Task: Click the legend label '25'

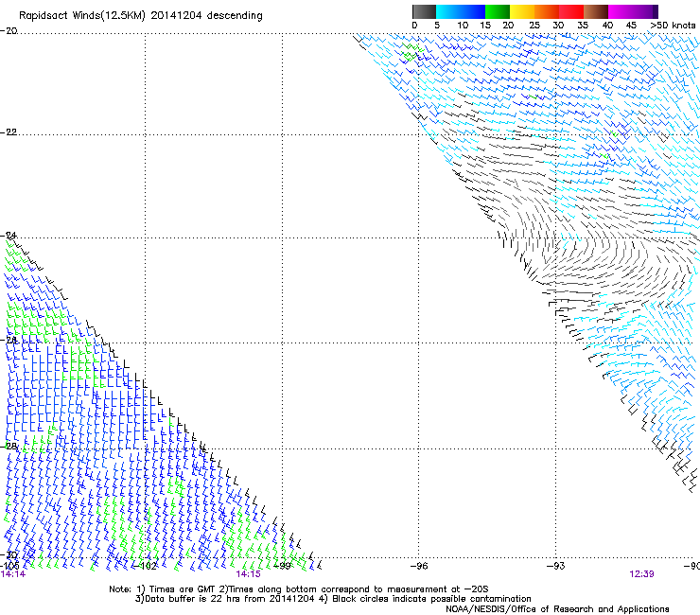Action: click(x=534, y=26)
